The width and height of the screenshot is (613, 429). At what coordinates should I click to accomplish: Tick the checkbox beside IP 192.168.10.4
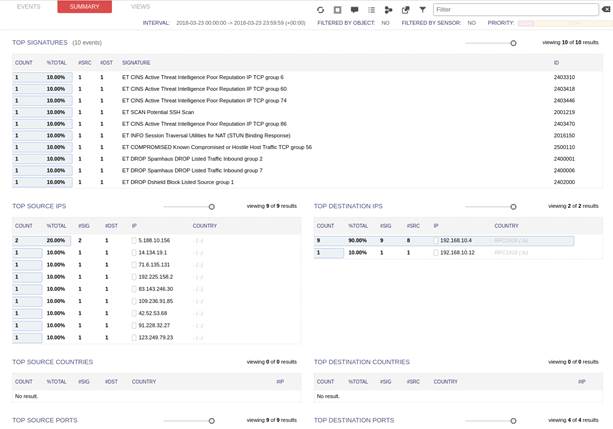[436, 241]
